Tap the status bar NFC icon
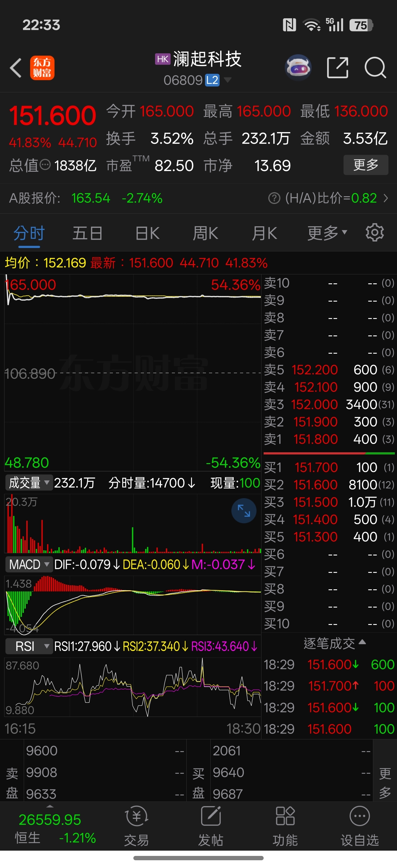 (x=289, y=25)
